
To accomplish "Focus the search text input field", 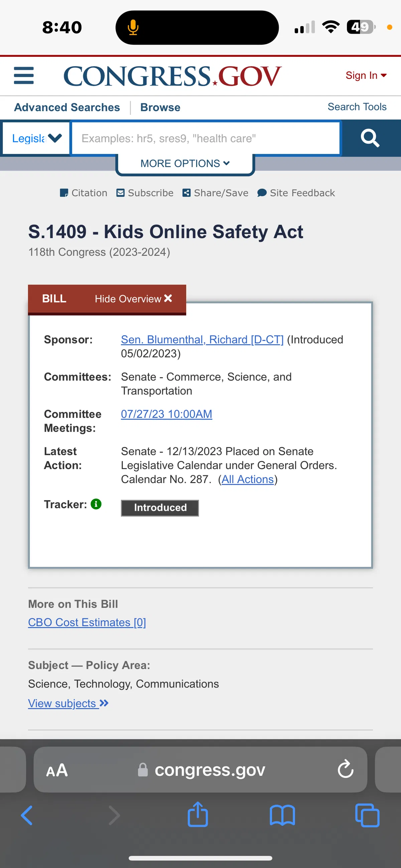I will point(206,138).
